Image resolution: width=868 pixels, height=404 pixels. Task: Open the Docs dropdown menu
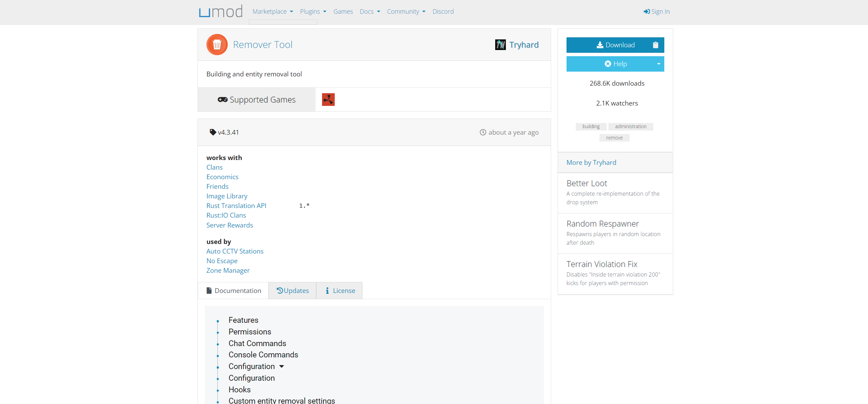[x=370, y=12]
